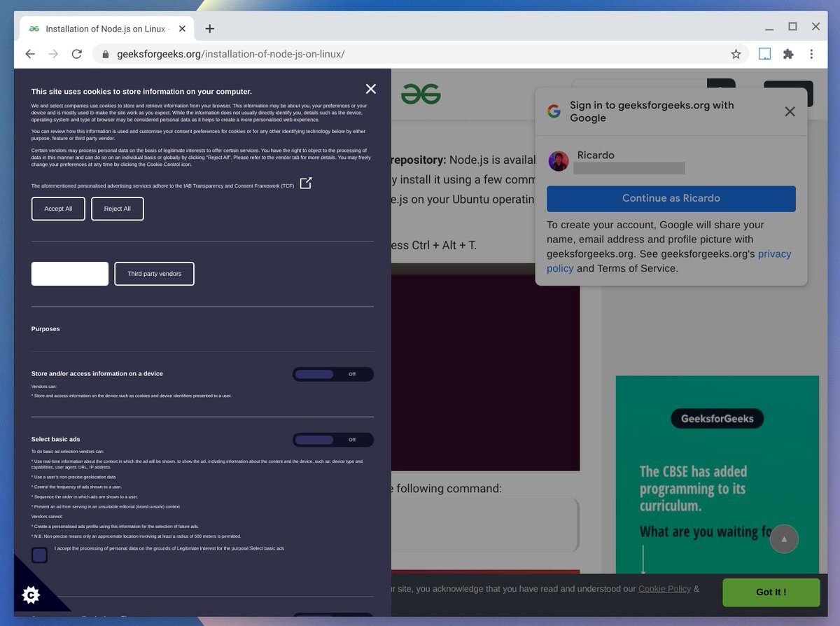Bookmark this page with the star icon
The width and height of the screenshot is (840, 626).
pyautogui.click(x=736, y=54)
